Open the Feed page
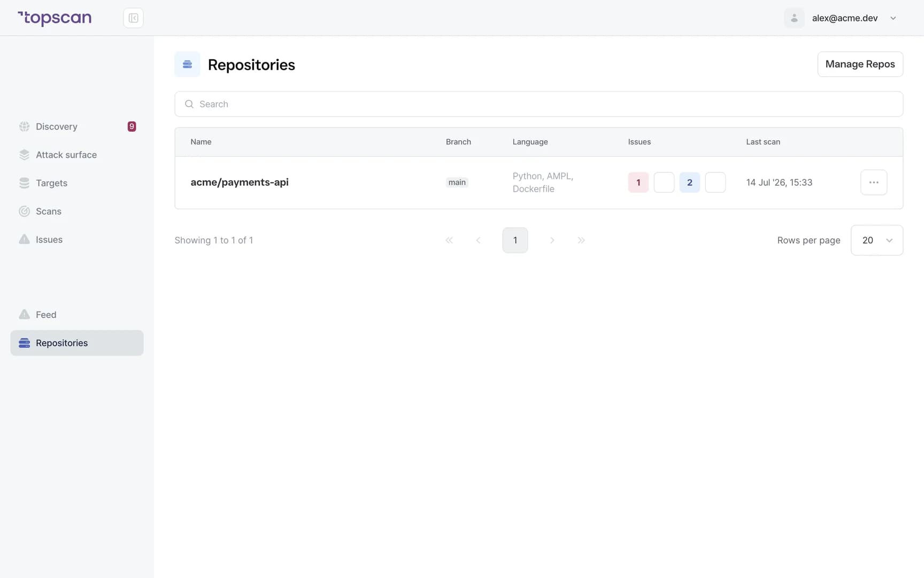The image size is (924, 578). coord(77,315)
